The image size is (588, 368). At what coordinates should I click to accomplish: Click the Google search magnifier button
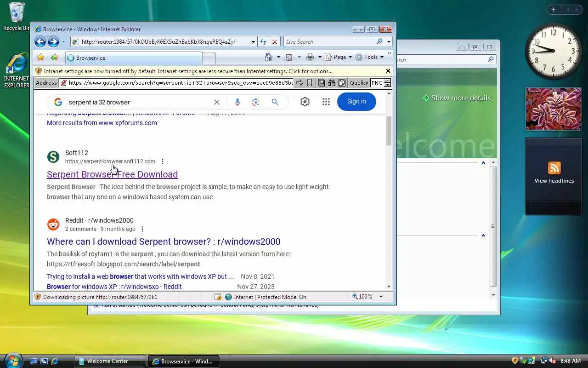[x=275, y=102]
